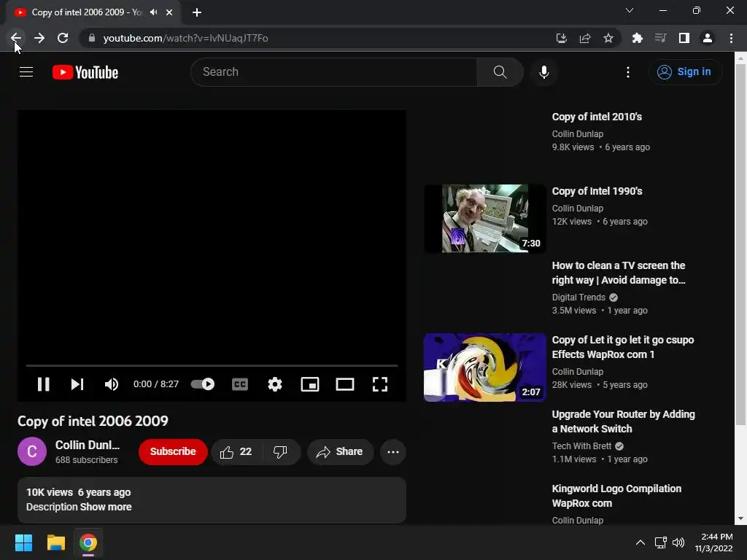
Task: Go to Tech With Brett channel
Action: 581,446
